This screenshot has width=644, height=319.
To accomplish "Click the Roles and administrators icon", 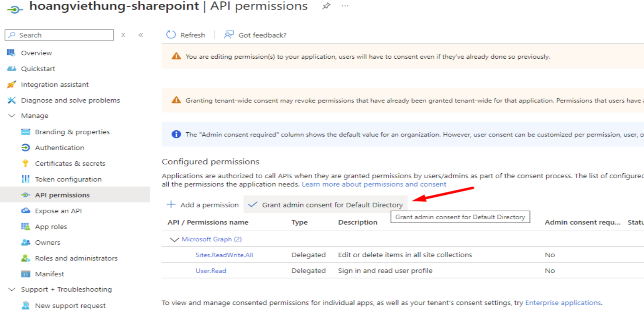I will 26,258.
